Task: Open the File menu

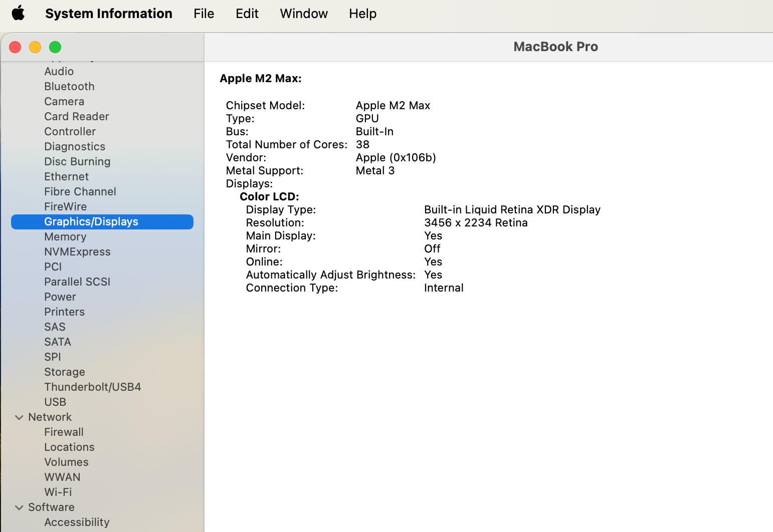Action: coord(204,14)
